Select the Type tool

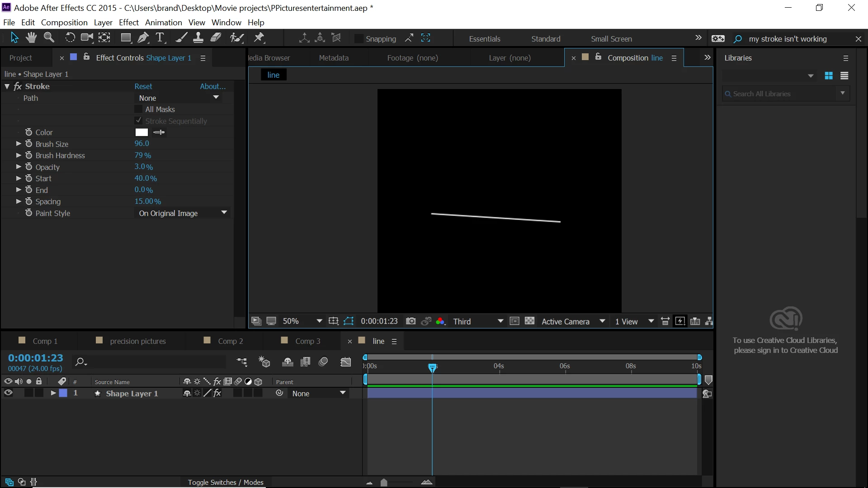pos(160,38)
